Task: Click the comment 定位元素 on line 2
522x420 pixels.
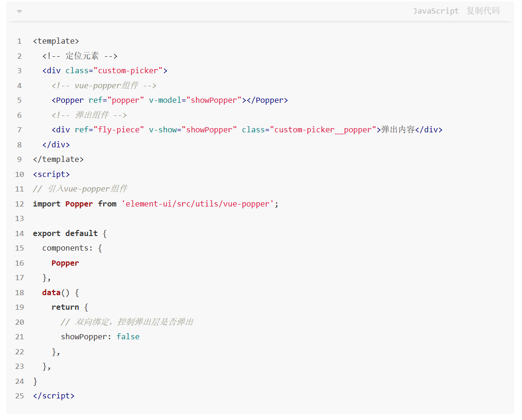Action: tap(82, 56)
